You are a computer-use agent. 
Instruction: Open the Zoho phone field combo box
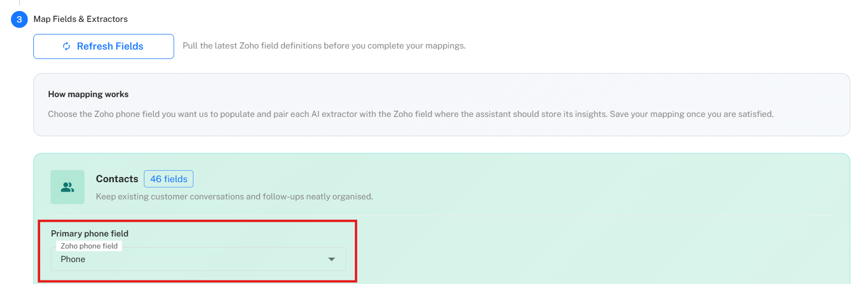pos(198,259)
